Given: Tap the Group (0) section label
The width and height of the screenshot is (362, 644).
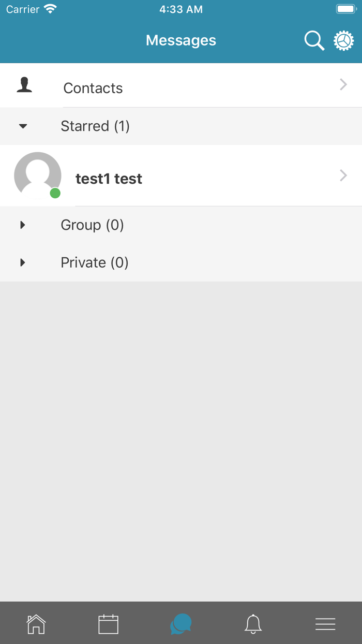Looking at the screenshot, I should pos(92,225).
